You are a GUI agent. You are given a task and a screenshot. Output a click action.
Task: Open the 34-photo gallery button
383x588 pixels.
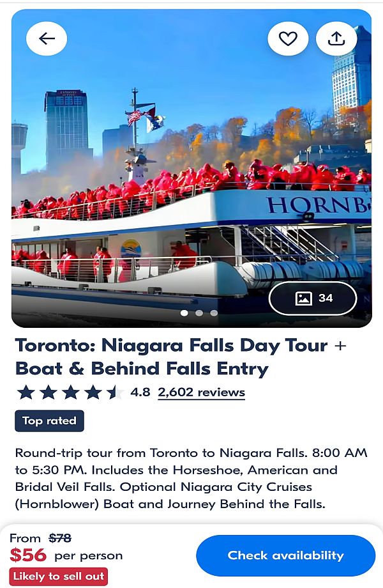313,298
